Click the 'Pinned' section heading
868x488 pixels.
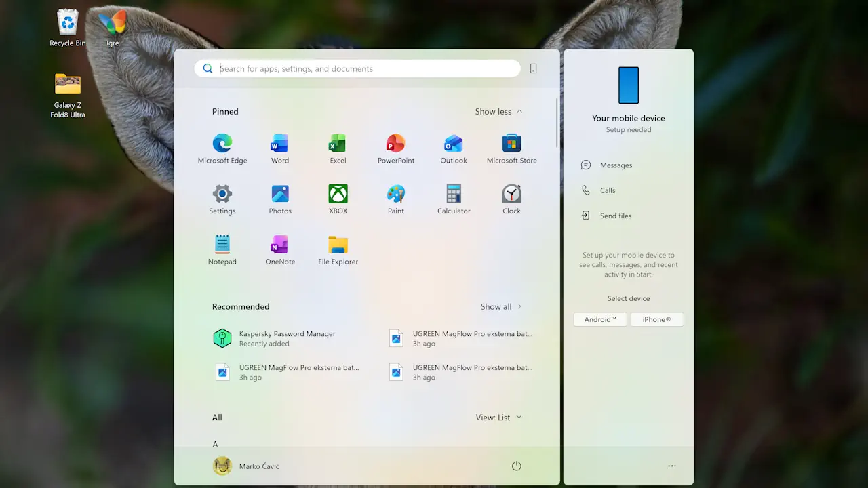pyautogui.click(x=225, y=112)
